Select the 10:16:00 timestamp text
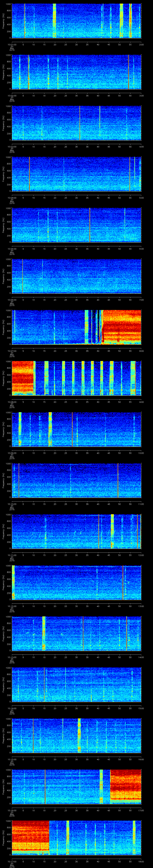This screenshot has height=868, width=153. point(12,810)
